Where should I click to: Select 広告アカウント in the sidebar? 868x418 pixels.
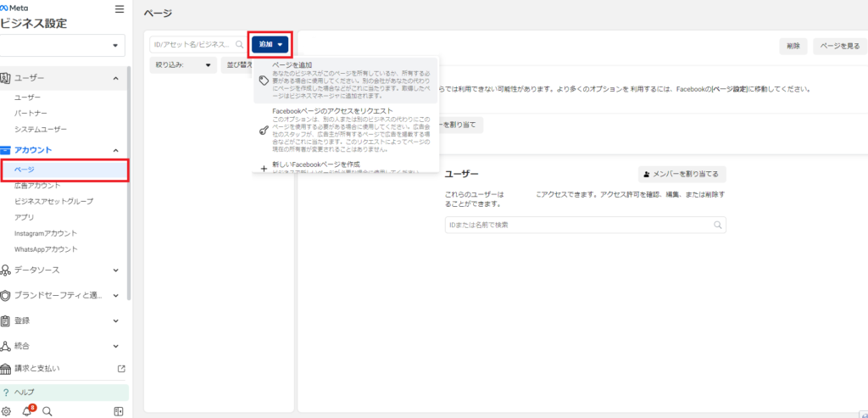click(x=38, y=186)
